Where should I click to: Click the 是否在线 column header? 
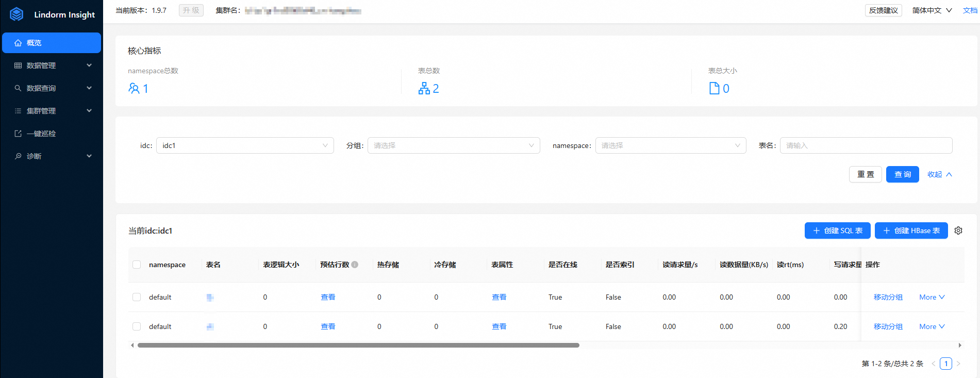coord(563,265)
